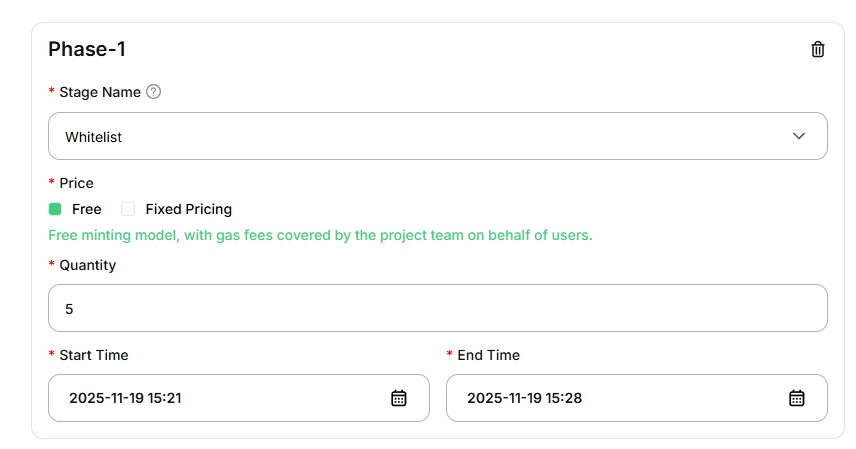The height and width of the screenshot is (449, 856).
Task: Click the Quantity field label
Action: click(x=88, y=265)
